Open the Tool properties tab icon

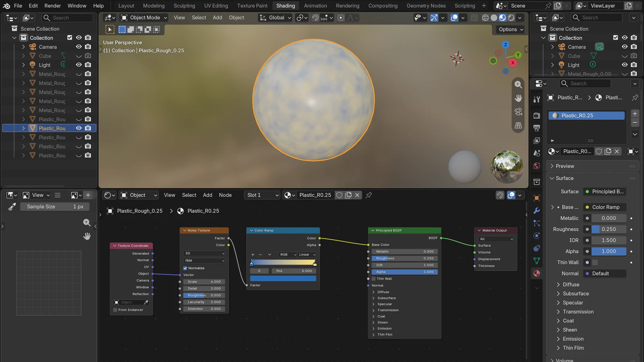click(537, 99)
